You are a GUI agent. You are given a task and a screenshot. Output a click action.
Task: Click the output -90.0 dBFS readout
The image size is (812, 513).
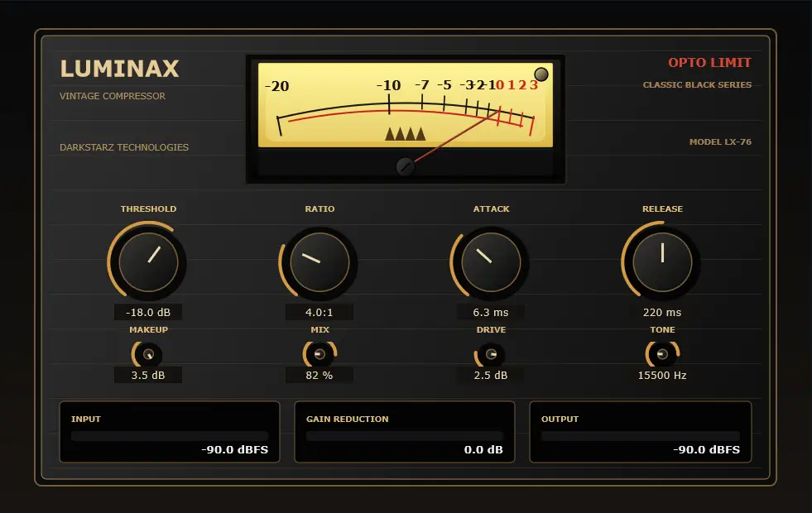706,450
